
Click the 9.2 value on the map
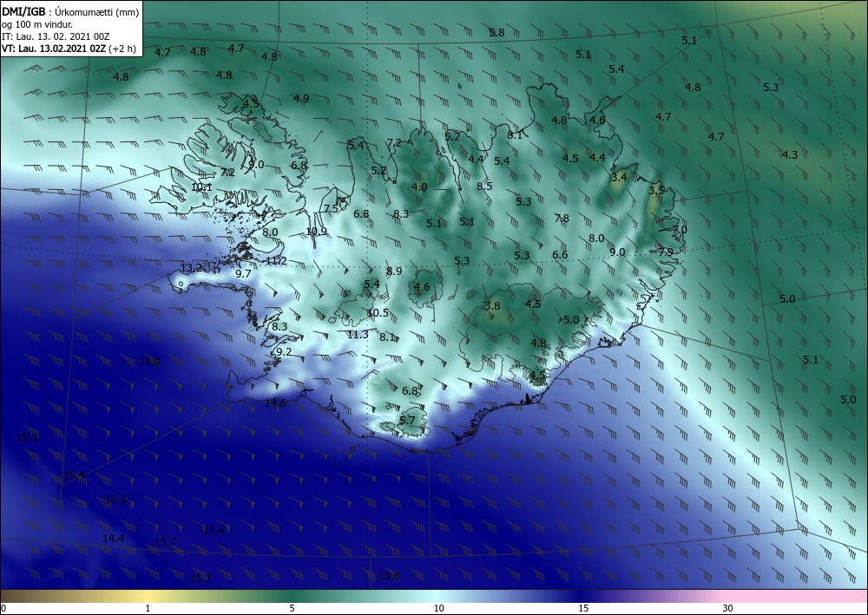(x=284, y=352)
